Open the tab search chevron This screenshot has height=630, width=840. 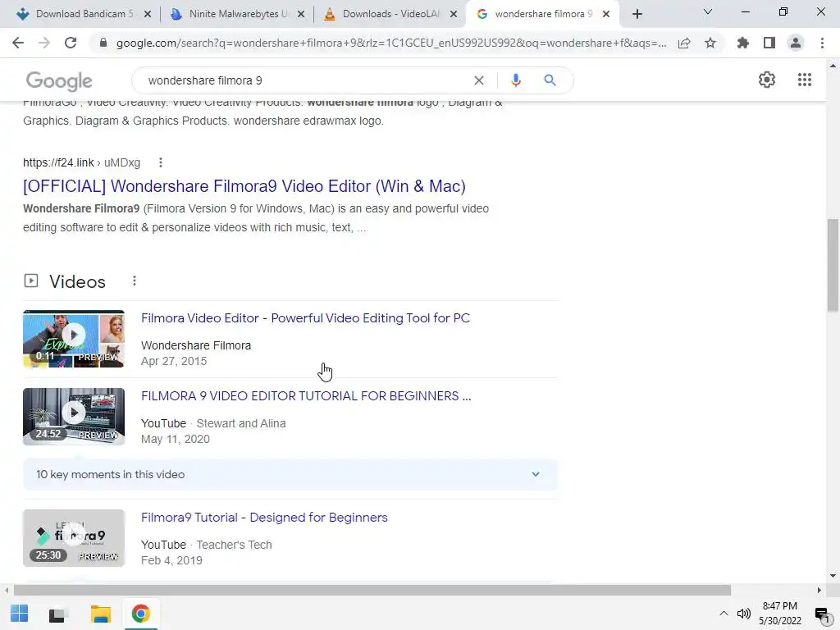coord(708,11)
